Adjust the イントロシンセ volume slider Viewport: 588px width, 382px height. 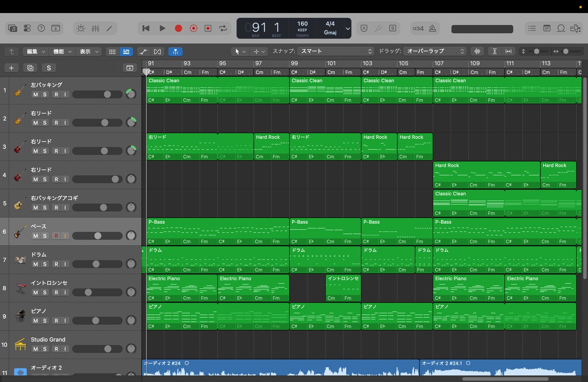(97, 292)
